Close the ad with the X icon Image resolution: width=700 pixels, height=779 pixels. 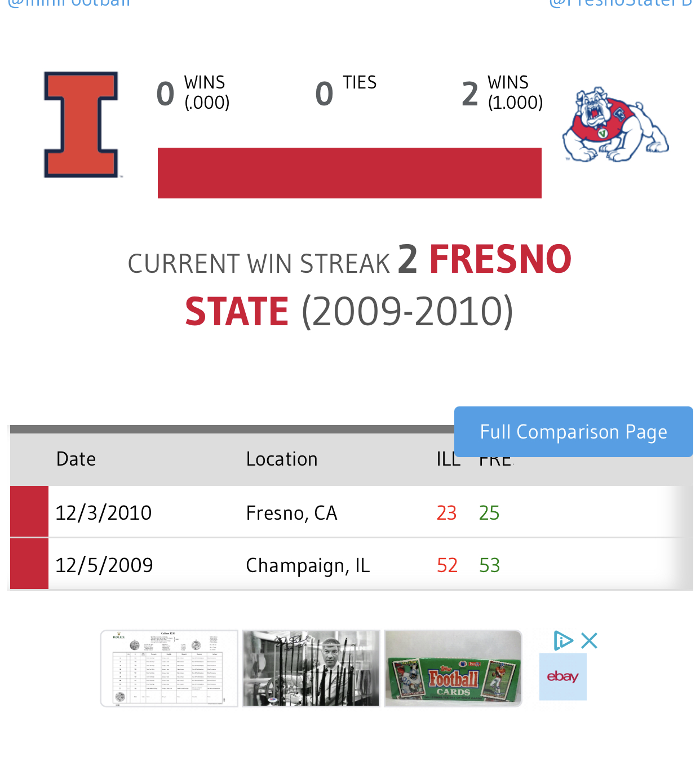(589, 641)
